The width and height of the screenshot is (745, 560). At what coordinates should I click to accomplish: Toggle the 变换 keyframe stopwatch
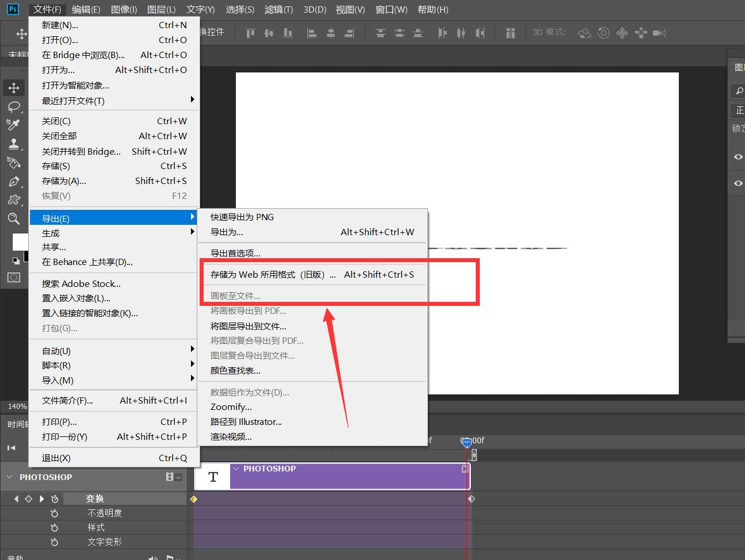tap(55, 498)
